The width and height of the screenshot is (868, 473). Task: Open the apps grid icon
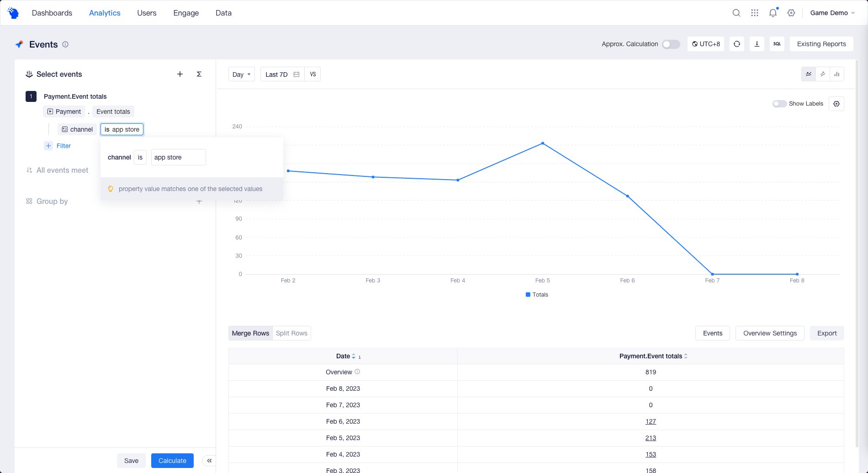[754, 13]
